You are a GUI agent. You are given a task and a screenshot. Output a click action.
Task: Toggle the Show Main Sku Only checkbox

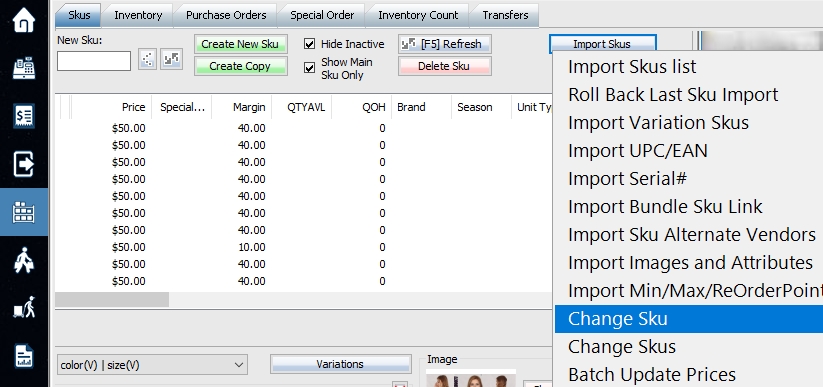(309, 68)
